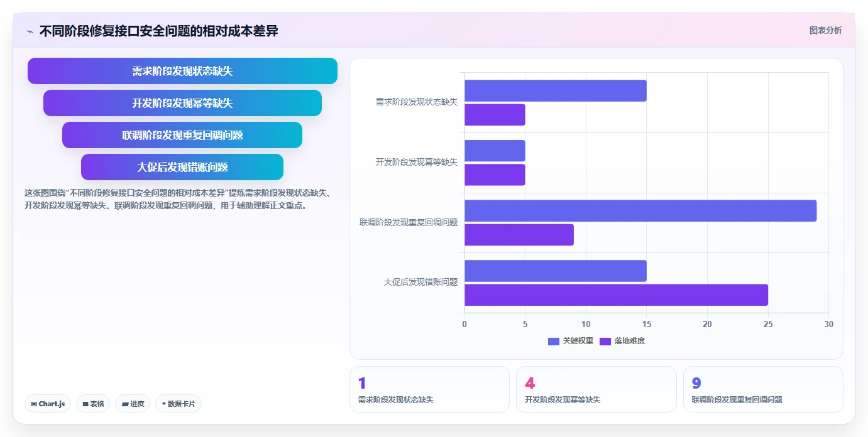Click y-axis label 开发阶段发现幂等缺失 in chart
Image resolution: width=868 pixels, height=437 pixels.
[x=417, y=162]
